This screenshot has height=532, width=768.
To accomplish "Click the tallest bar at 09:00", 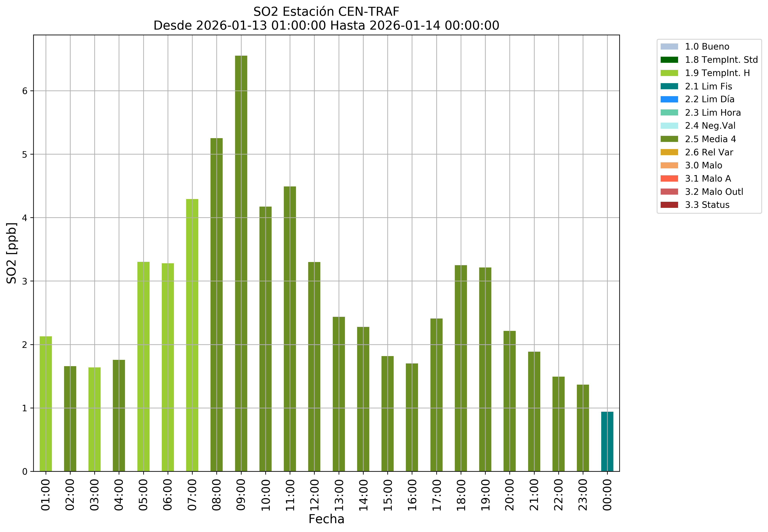I will coord(241,263).
